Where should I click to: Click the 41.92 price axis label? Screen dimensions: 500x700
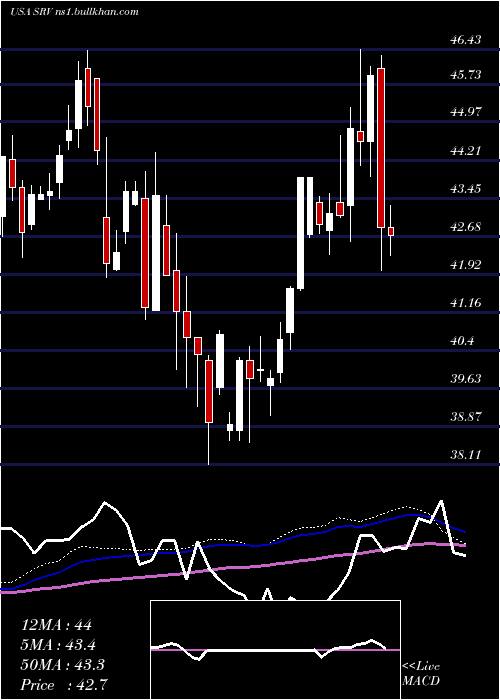[x=466, y=265]
